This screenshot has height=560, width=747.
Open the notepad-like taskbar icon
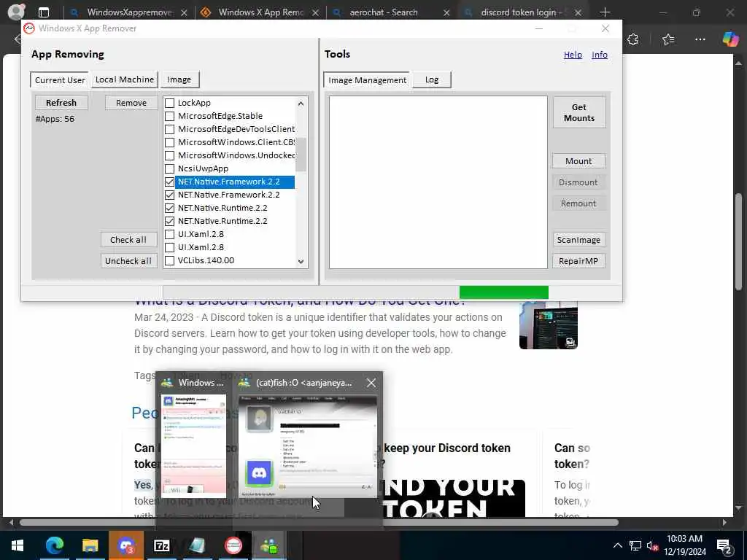[197, 545]
